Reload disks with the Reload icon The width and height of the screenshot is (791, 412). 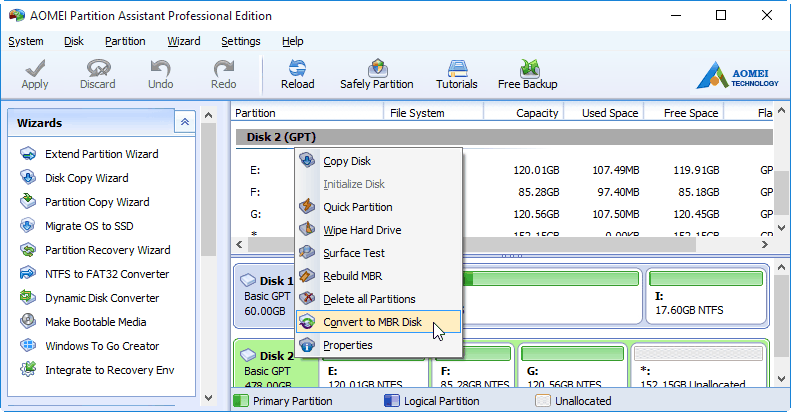click(x=298, y=68)
